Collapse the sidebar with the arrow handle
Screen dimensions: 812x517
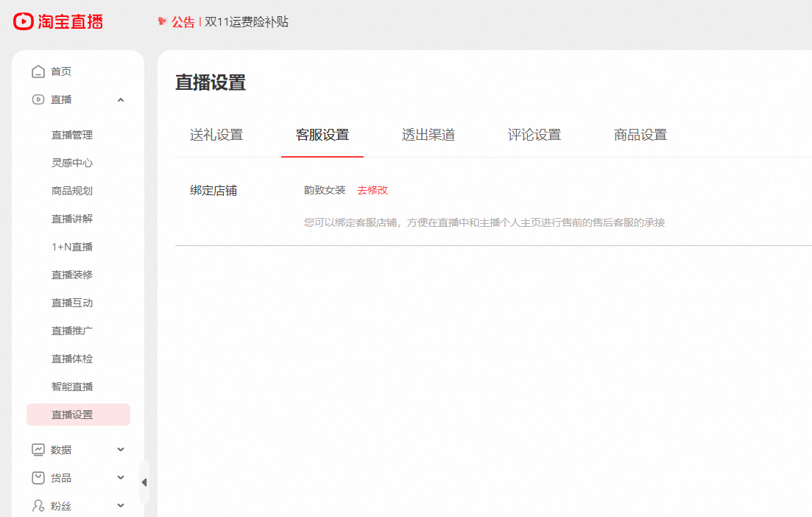(144, 482)
